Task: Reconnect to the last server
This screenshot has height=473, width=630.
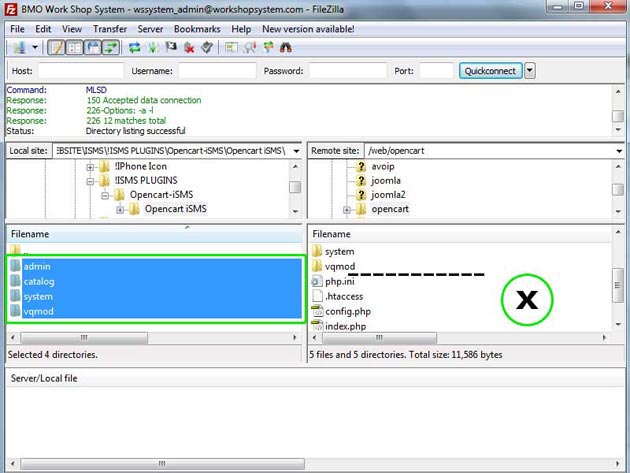Action: coord(207,48)
